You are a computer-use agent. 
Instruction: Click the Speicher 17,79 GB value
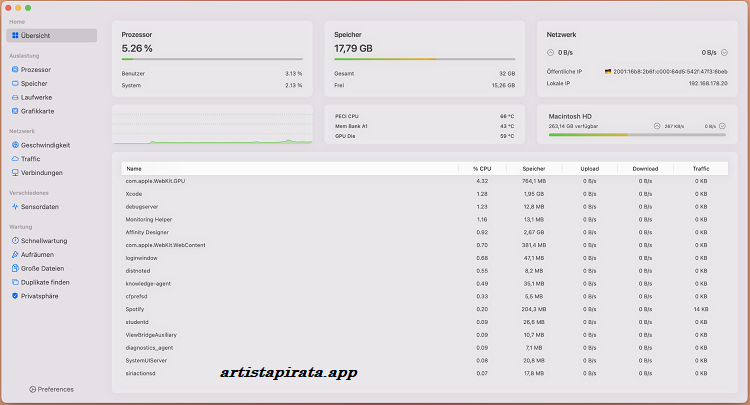click(353, 48)
